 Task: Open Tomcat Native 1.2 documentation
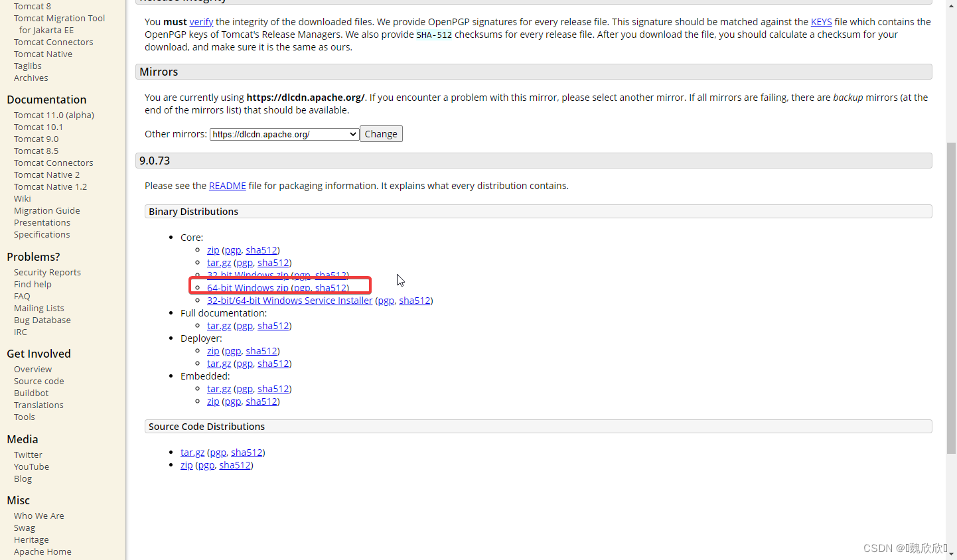(50, 186)
